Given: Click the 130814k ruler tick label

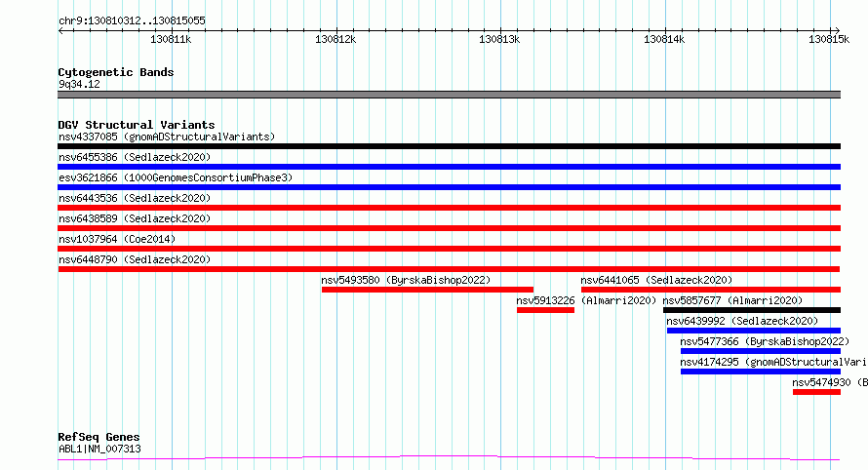Looking at the screenshot, I should pos(664,39).
